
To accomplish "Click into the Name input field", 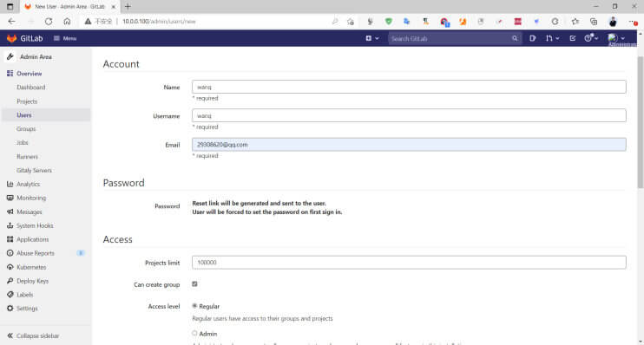I will pyautogui.click(x=409, y=87).
